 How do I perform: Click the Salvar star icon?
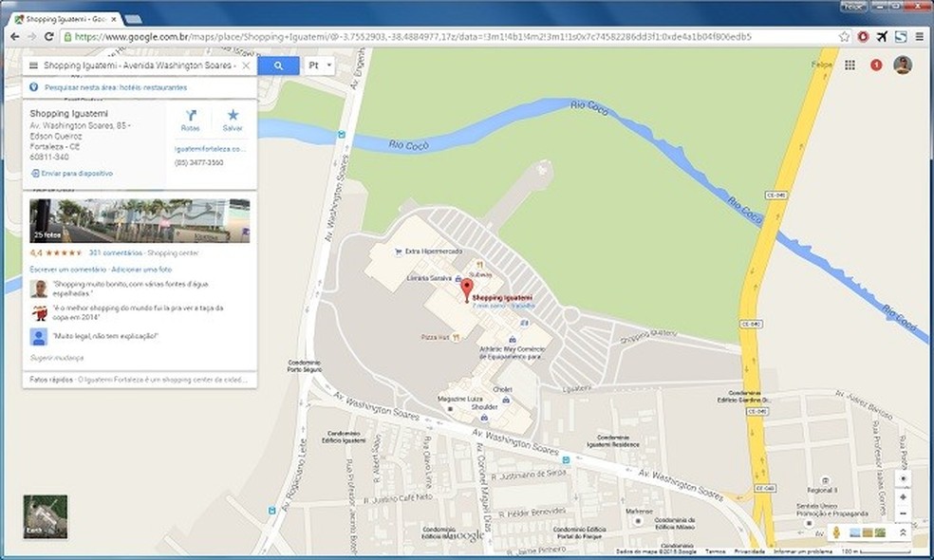point(233,115)
